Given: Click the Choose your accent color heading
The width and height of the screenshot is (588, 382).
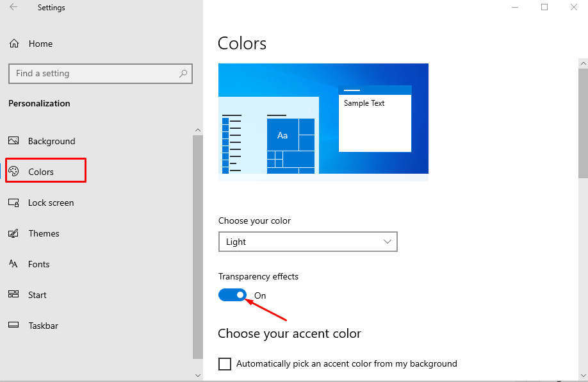Looking at the screenshot, I should [290, 333].
